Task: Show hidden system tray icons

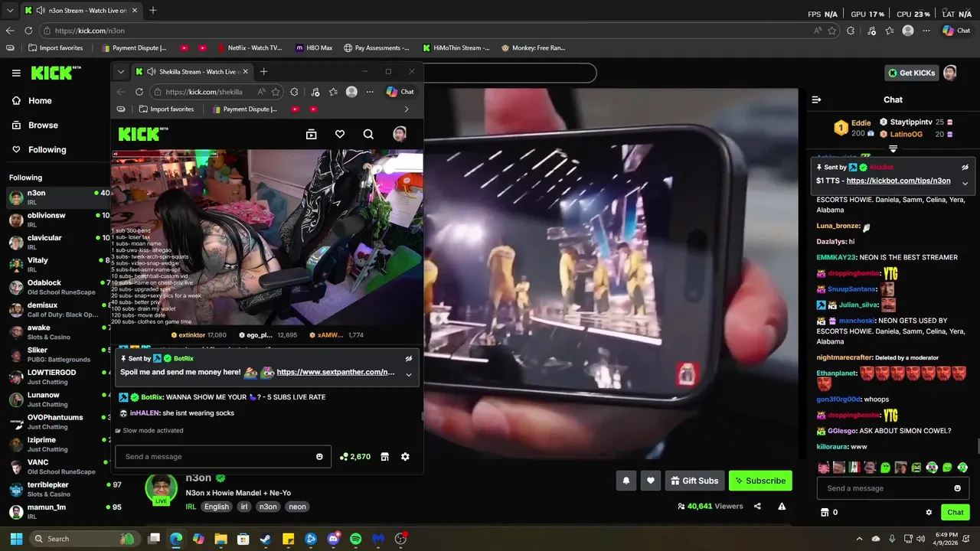Action: [x=859, y=539]
